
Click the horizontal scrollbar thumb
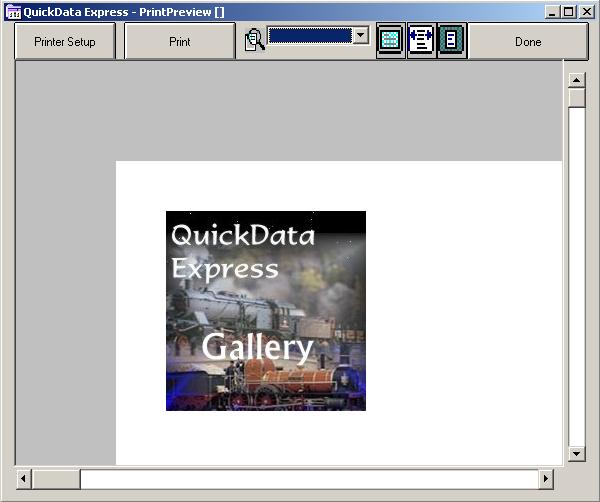(57, 479)
